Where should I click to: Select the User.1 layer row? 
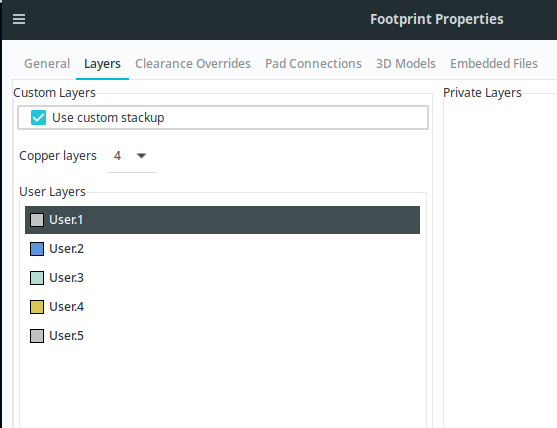tap(222, 220)
